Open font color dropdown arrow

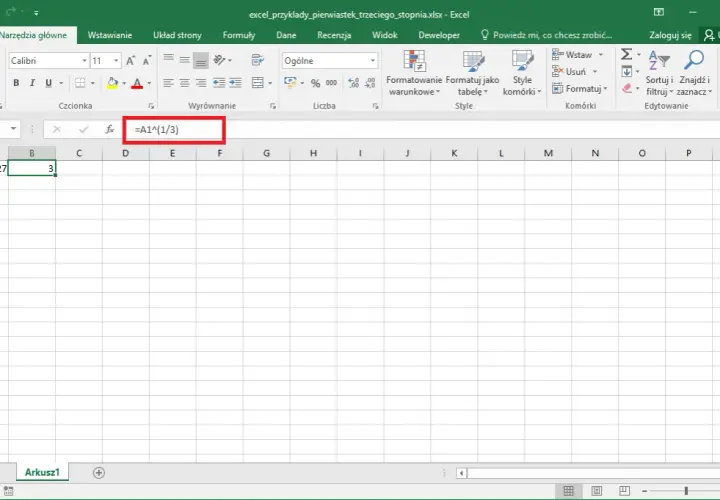(149, 83)
